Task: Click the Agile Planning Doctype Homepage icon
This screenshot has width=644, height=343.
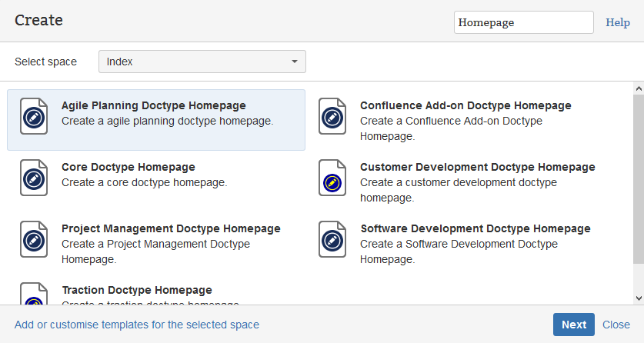Action: click(x=33, y=118)
